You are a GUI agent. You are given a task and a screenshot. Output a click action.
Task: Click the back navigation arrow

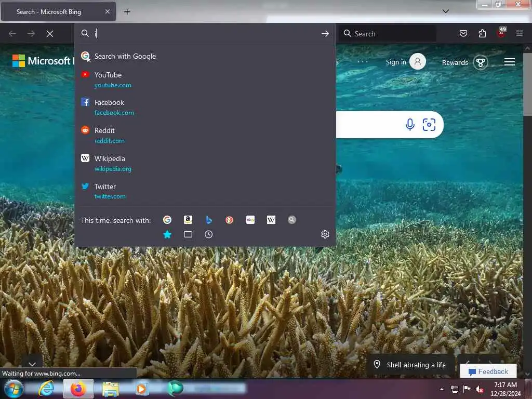(x=12, y=34)
